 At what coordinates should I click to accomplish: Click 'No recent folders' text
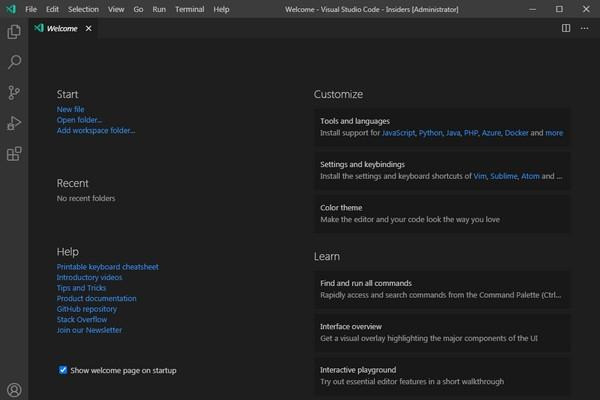coord(86,198)
